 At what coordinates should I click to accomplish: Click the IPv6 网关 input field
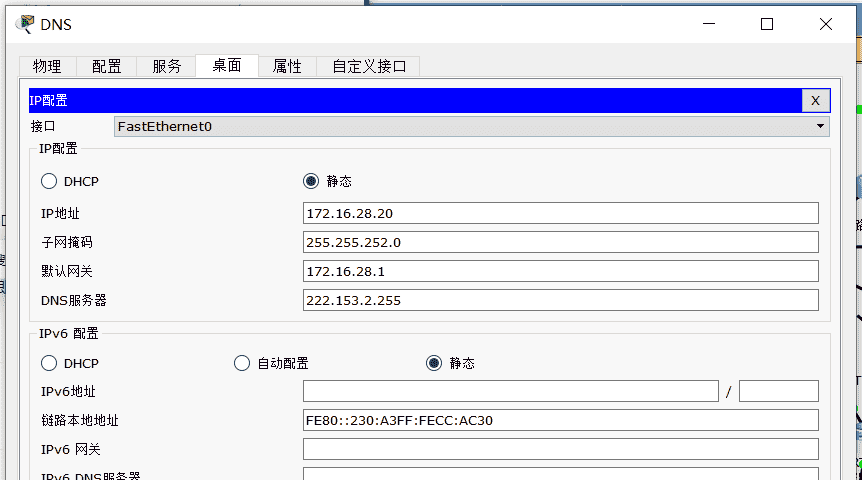(561, 449)
